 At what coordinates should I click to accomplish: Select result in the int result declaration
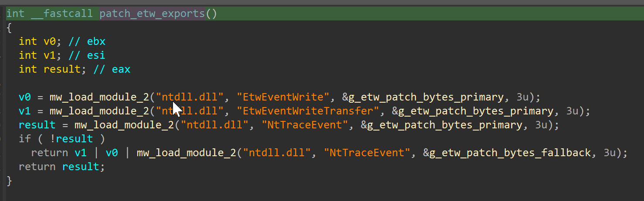pyautogui.click(x=62, y=69)
